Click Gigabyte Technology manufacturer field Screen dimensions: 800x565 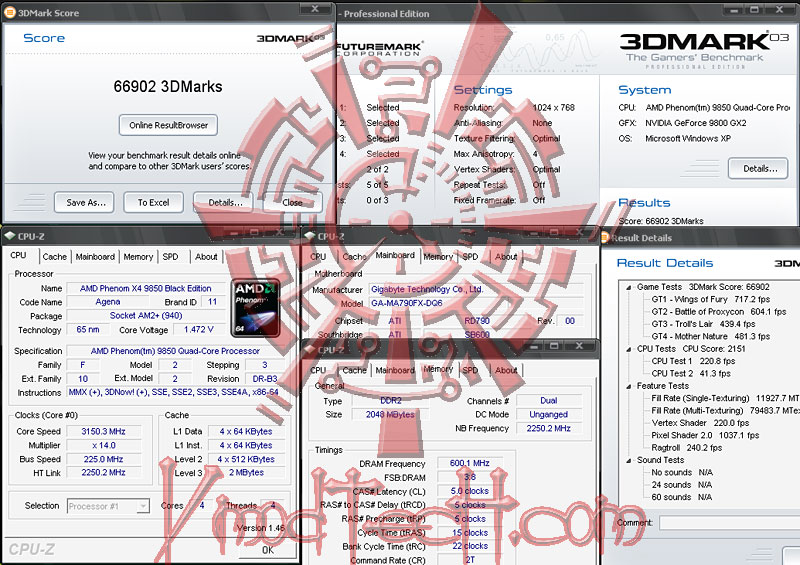click(x=476, y=289)
